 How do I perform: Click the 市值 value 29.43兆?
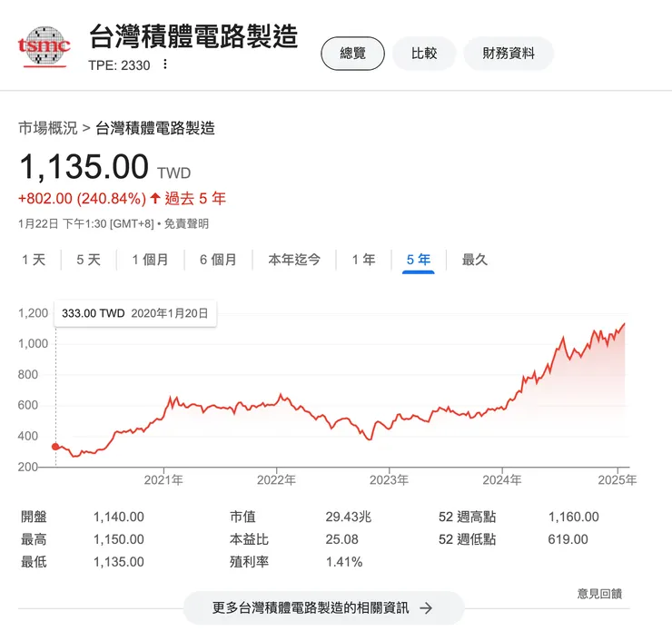(349, 518)
